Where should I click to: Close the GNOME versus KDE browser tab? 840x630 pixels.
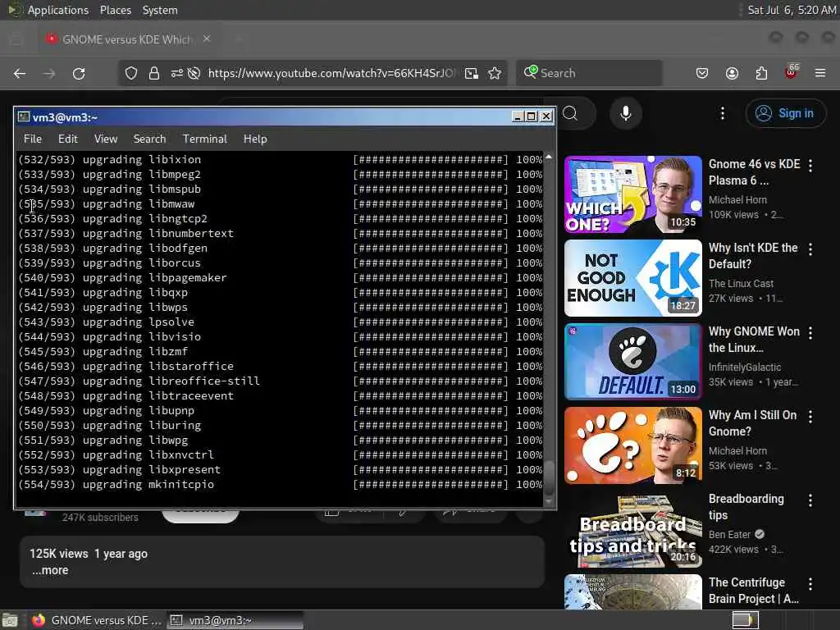[207, 39]
